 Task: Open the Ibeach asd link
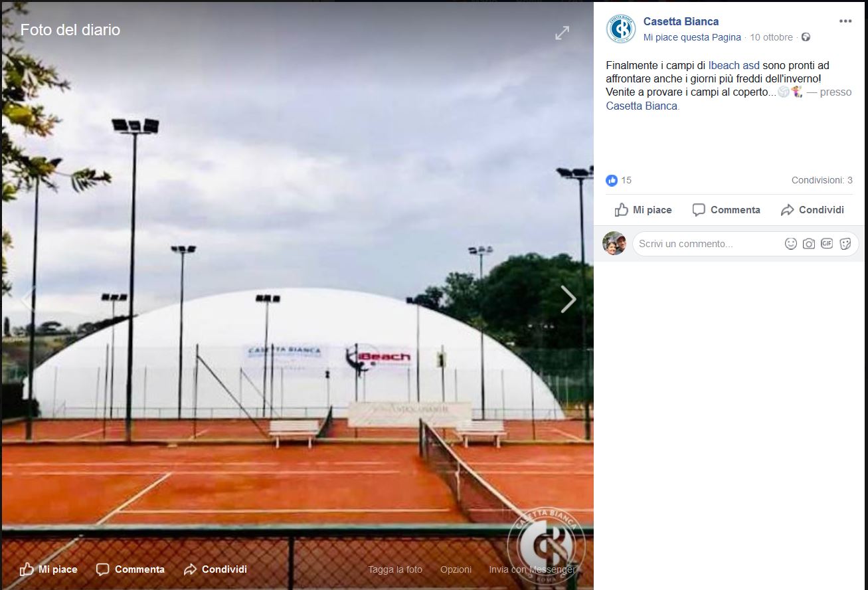click(734, 65)
